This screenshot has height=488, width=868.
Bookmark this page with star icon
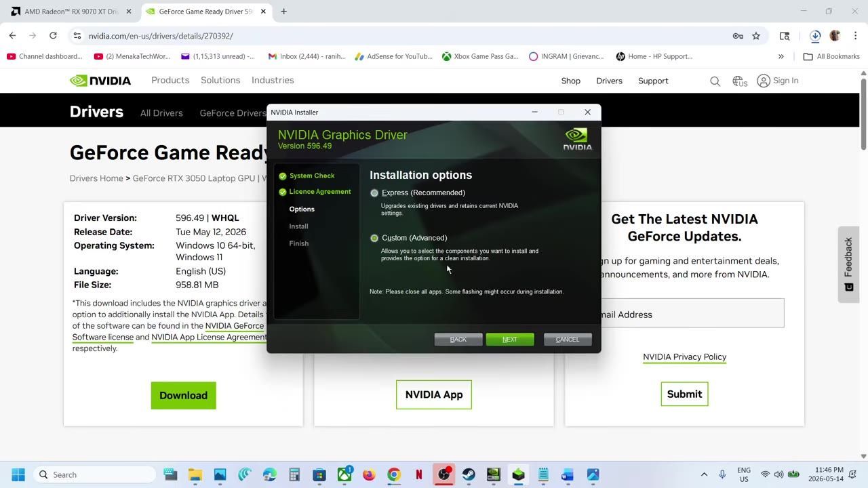tap(756, 36)
